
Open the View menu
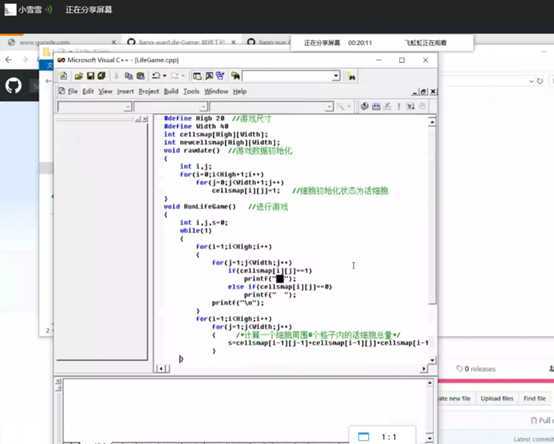(105, 91)
